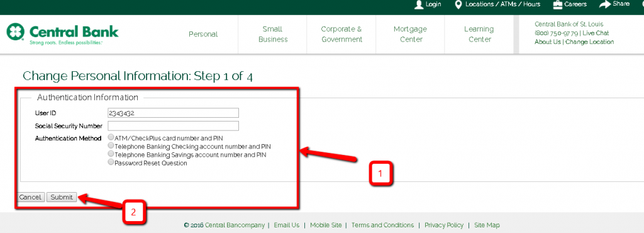Select Telephone Banking Checking account option

(111, 146)
